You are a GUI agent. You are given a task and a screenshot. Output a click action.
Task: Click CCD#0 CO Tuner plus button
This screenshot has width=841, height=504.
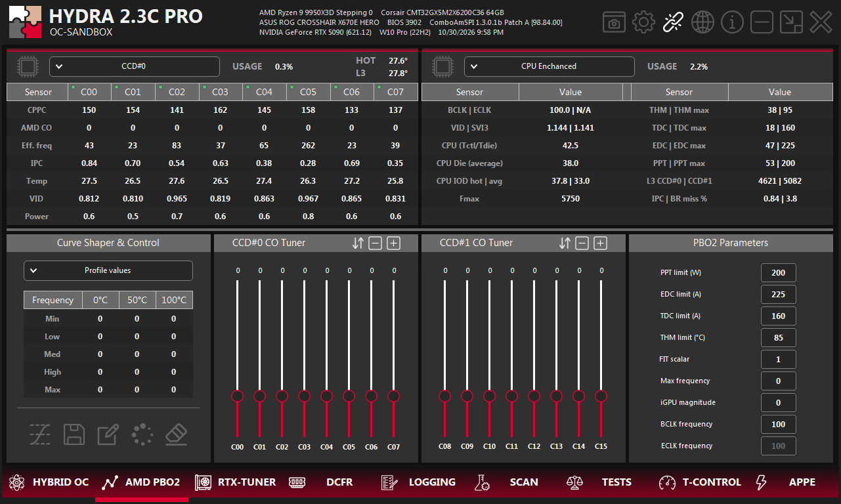pos(393,243)
